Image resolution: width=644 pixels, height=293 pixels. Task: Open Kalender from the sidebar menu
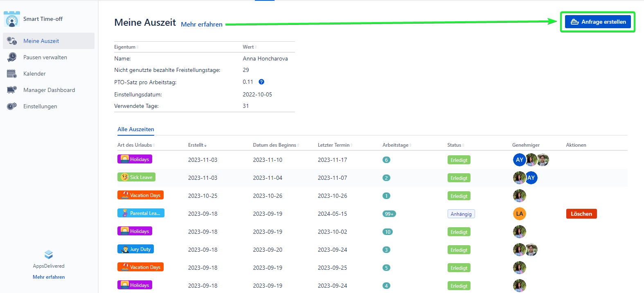34,74
